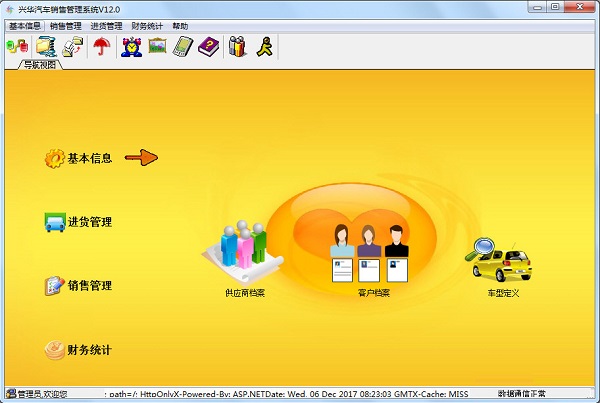Image resolution: width=600 pixels, height=403 pixels.
Task: Open the 基本信息 menu
Action: coord(25,26)
